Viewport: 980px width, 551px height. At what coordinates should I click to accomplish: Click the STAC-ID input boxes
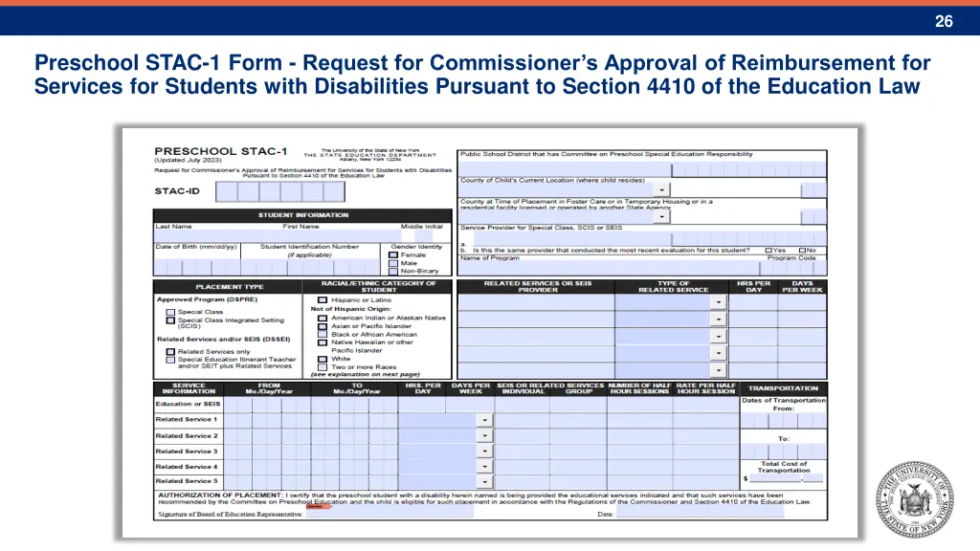click(x=280, y=191)
